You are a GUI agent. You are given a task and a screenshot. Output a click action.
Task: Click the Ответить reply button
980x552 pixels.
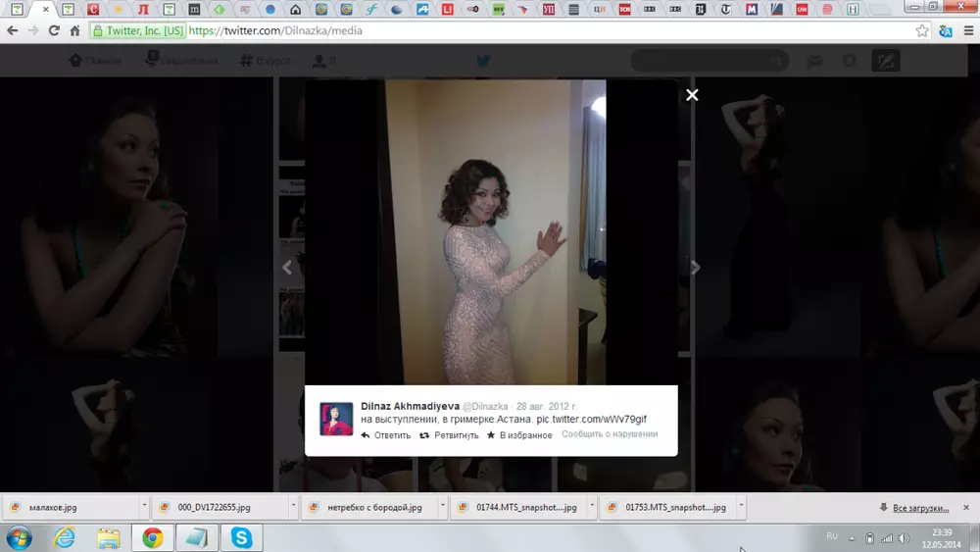pyautogui.click(x=386, y=435)
